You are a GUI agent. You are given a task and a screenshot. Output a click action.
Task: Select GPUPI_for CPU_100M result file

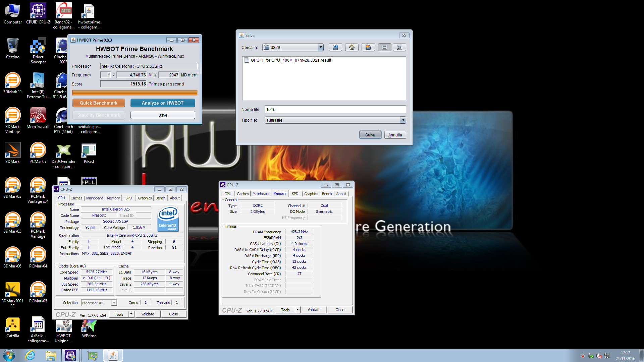click(288, 60)
